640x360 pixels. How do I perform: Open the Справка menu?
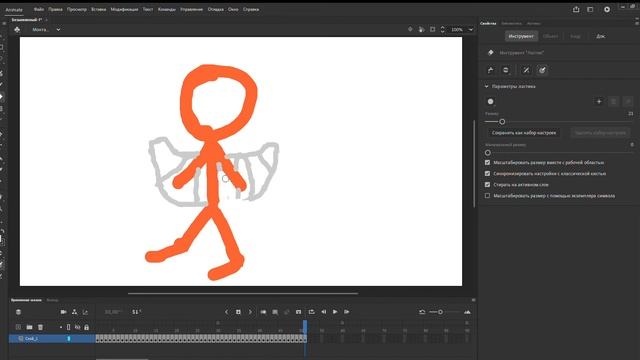pos(251,9)
